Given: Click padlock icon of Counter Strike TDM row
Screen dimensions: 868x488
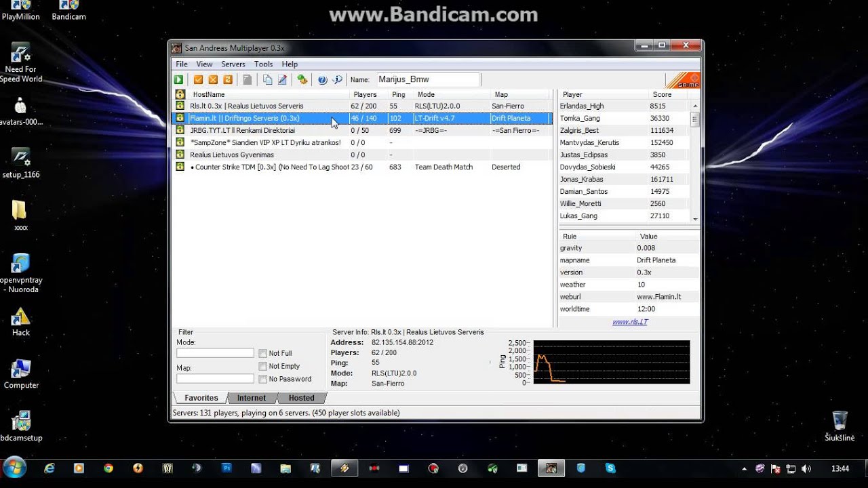Looking at the screenshot, I should pyautogui.click(x=180, y=167).
